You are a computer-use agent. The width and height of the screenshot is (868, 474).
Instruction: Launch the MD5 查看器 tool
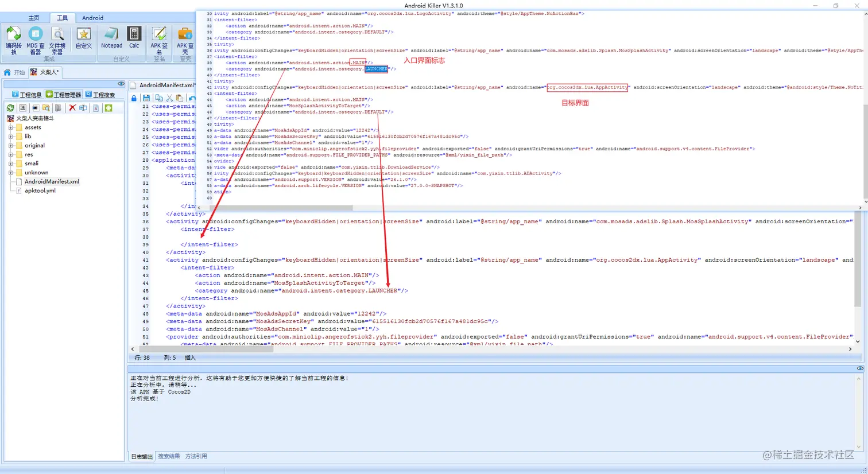[35, 40]
